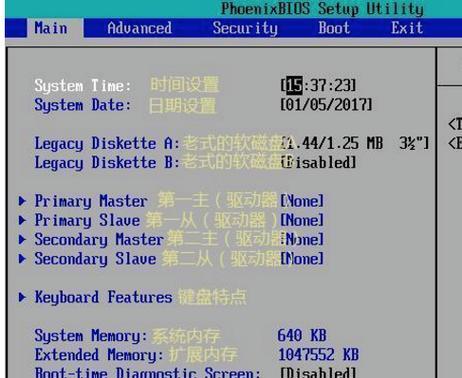Click the PhoenixBIOS Setup Utility title

click(322, 9)
